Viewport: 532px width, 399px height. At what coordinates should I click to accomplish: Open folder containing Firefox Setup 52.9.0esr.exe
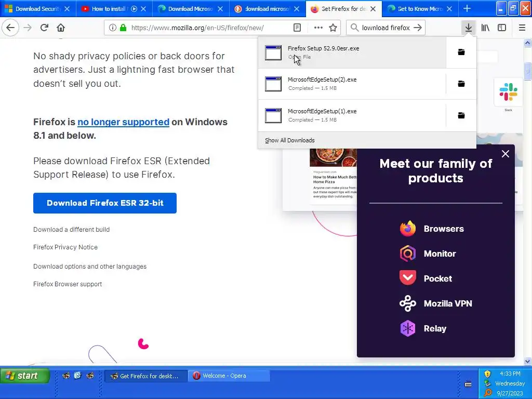pyautogui.click(x=461, y=52)
